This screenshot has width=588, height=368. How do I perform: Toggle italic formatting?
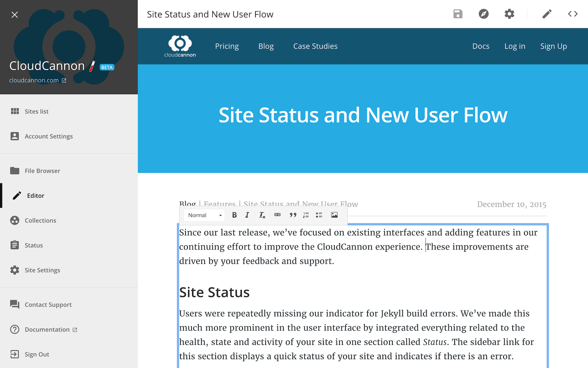point(247,215)
